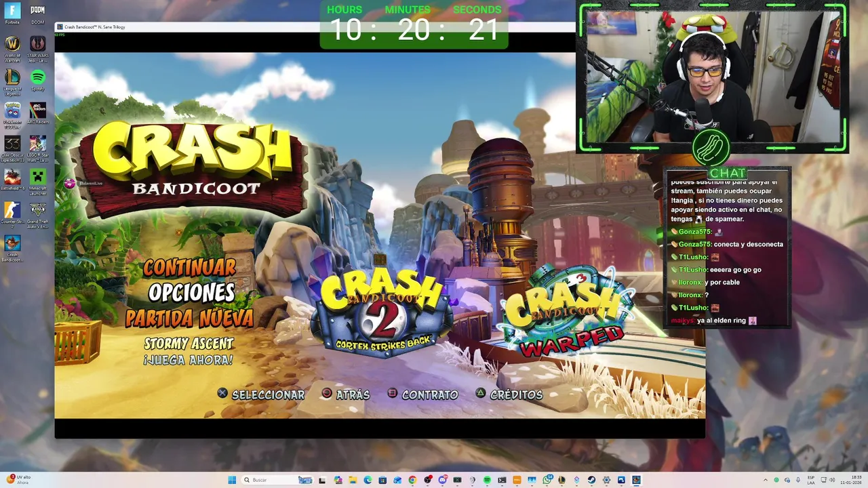Open the Fortnite desktop shortcut
Viewport: 868px width, 488px height.
(x=12, y=14)
